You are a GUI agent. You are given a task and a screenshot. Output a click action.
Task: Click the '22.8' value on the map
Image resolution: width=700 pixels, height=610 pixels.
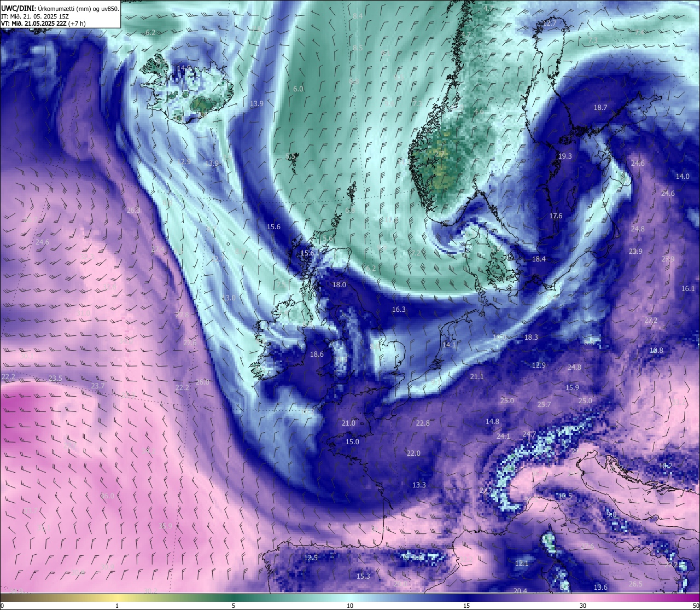423,423
